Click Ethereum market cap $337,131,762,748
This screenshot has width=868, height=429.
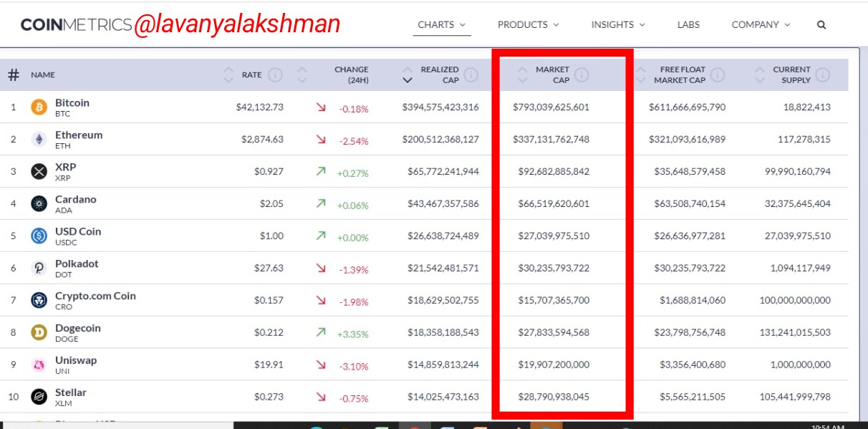point(551,140)
